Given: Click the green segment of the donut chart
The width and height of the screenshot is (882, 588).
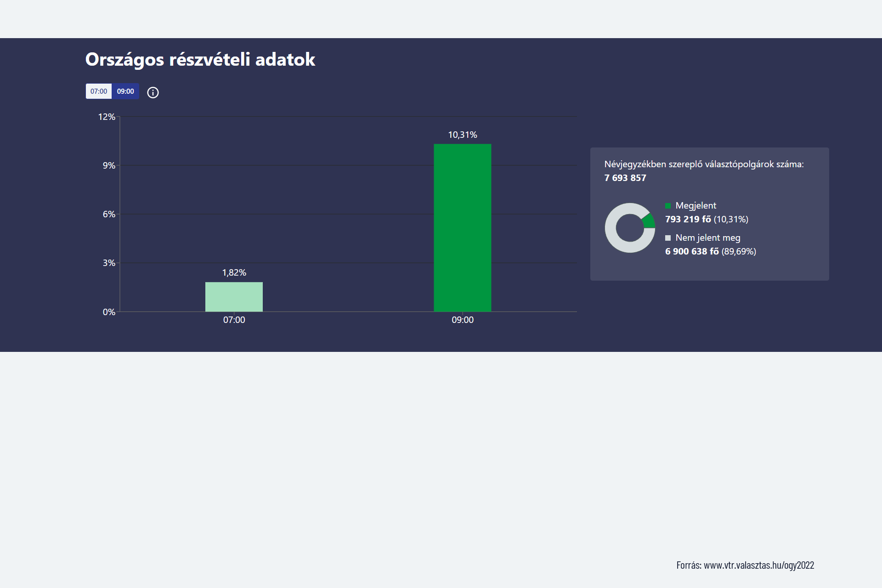Looking at the screenshot, I should [x=649, y=221].
